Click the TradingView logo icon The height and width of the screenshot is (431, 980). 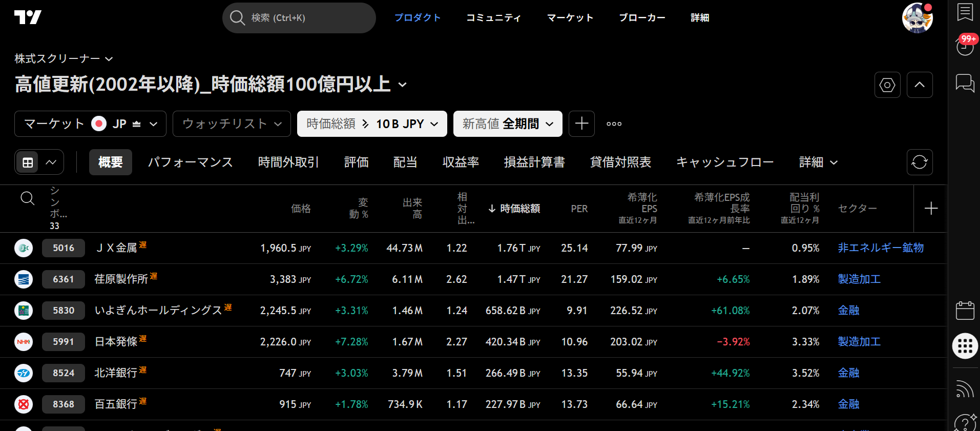point(28,17)
